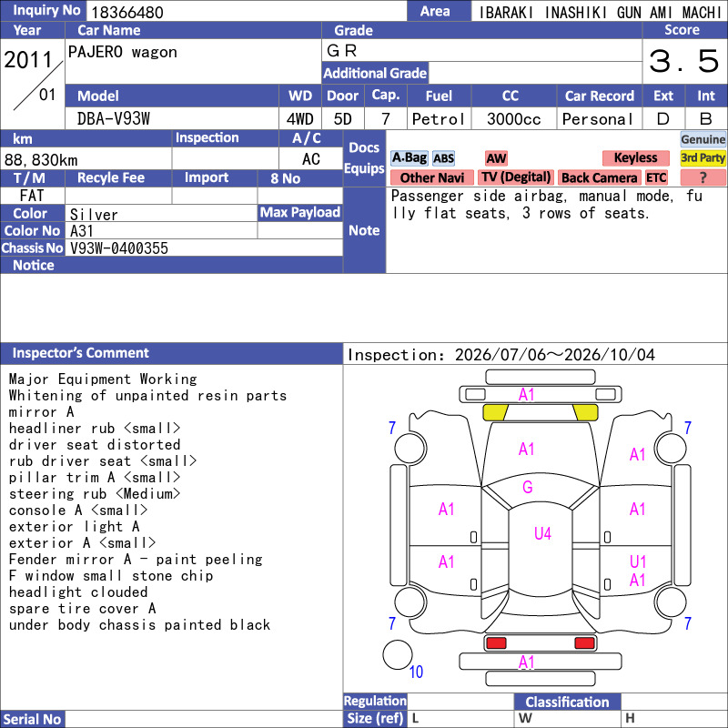
Task: Click the U1 right rear door mark
Action: click(638, 561)
